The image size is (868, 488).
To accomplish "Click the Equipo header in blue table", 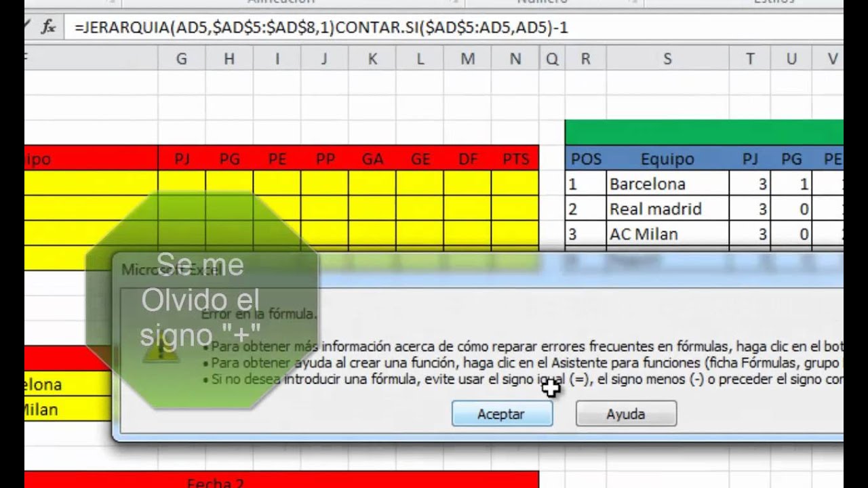I will point(667,159).
